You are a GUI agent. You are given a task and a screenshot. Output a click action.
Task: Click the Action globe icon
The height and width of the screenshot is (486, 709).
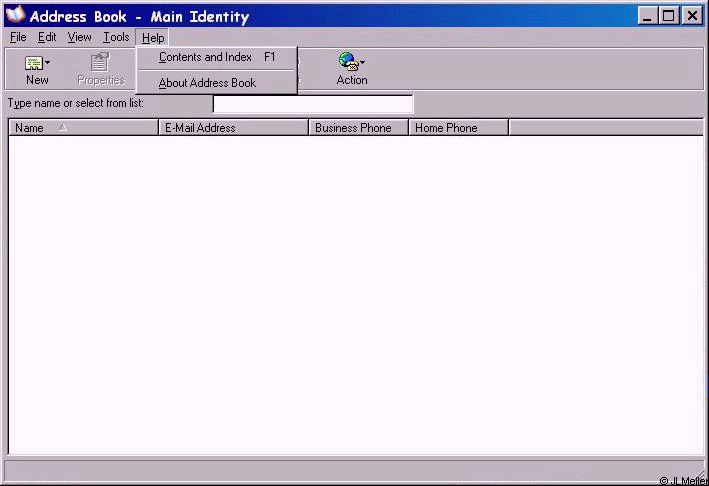(x=347, y=62)
